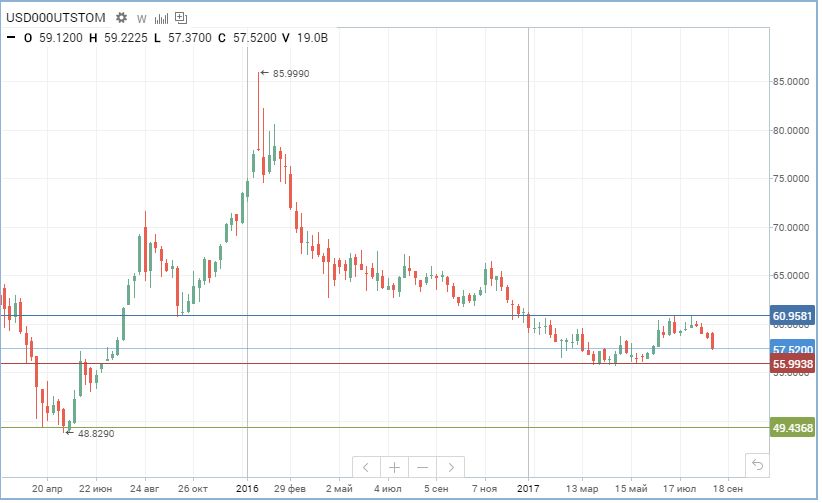Click the USD000UTSTOM symbol name
Viewport: 822px width, 503px height.
click(x=55, y=18)
